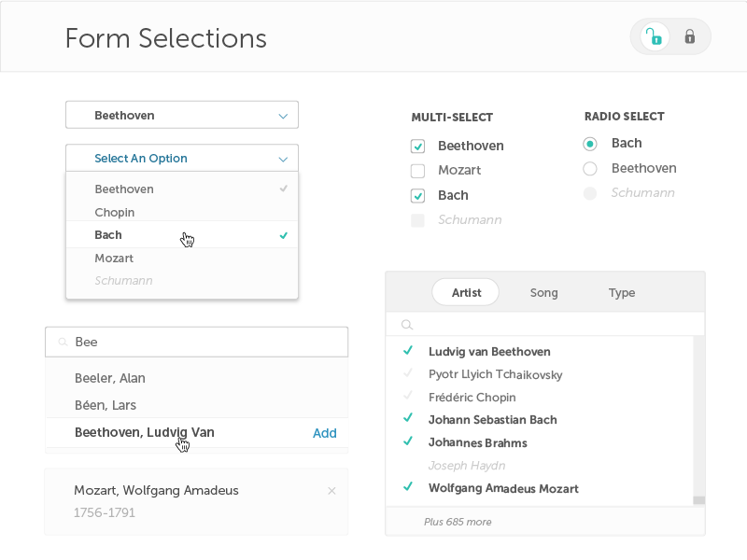
Task: Switch to the Type tab
Action: point(621,292)
